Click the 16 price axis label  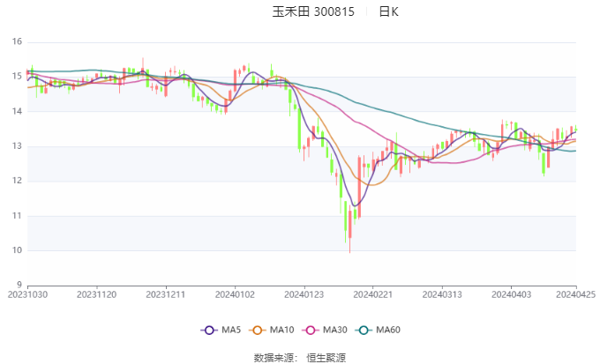pyautogui.click(x=18, y=41)
